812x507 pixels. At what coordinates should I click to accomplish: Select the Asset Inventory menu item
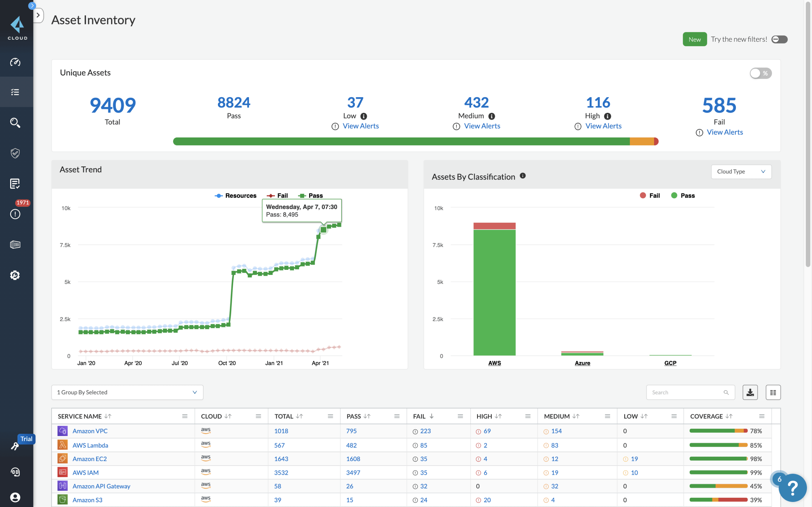pos(16,92)
